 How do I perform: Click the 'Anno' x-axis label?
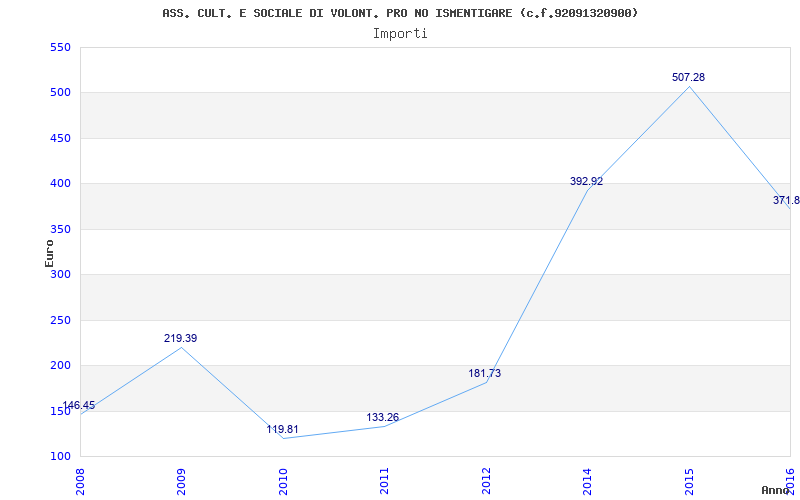(776, 490)
